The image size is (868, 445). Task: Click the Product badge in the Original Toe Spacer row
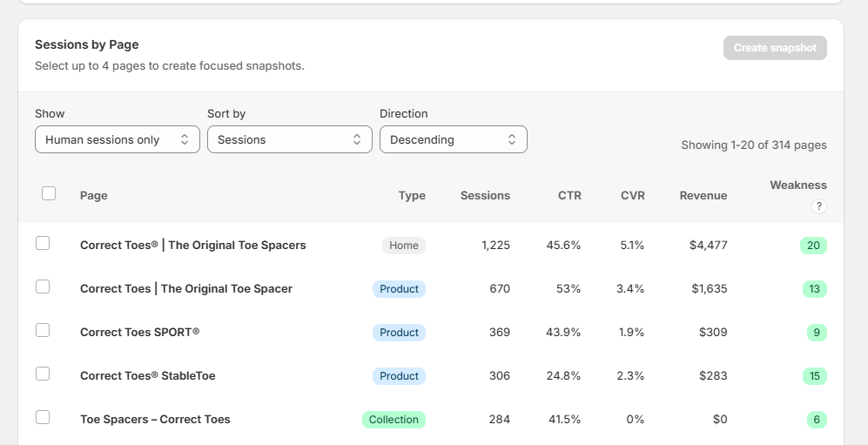tap(399, 289)
